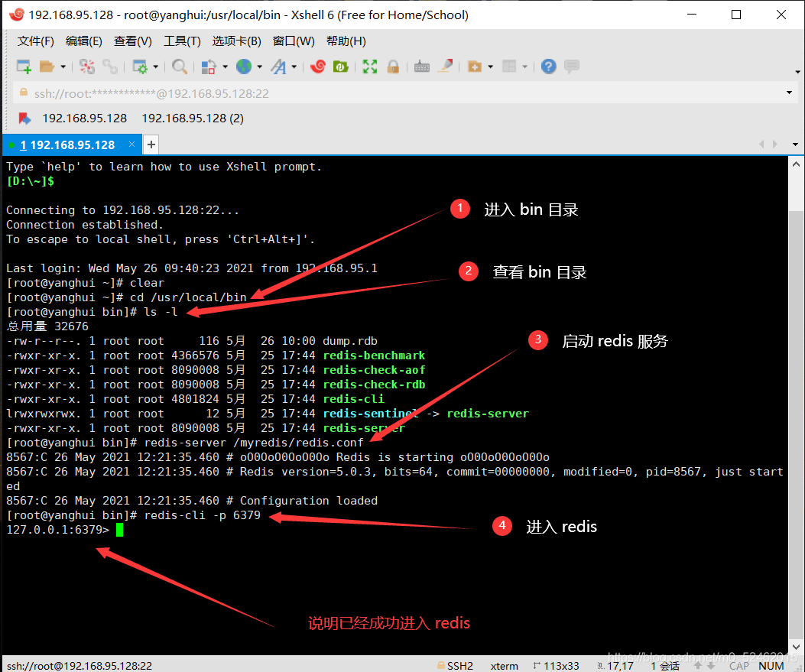Expand the Layout icon dropdown arrow
This screenshot has width=805, height=672.
524,67
